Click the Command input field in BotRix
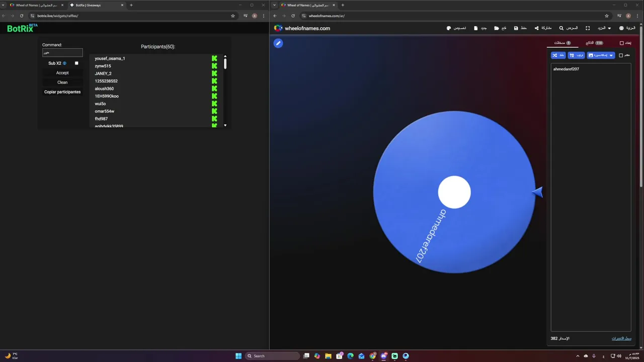Screen dimensions: 644x362 pos(62,52)
